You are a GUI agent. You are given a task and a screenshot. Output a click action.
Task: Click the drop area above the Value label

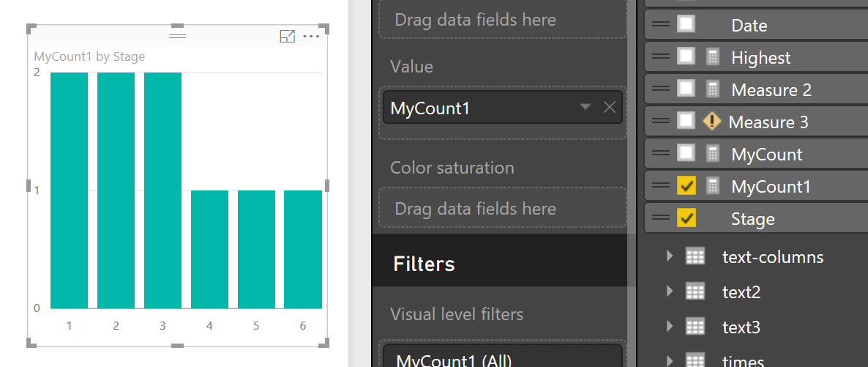coord(503,19)
